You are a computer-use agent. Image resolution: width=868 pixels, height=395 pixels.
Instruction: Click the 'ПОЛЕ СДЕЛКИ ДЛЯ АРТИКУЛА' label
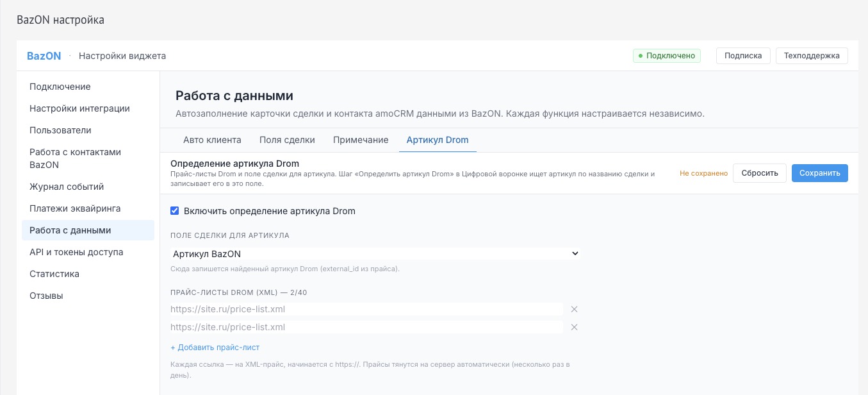230,235
